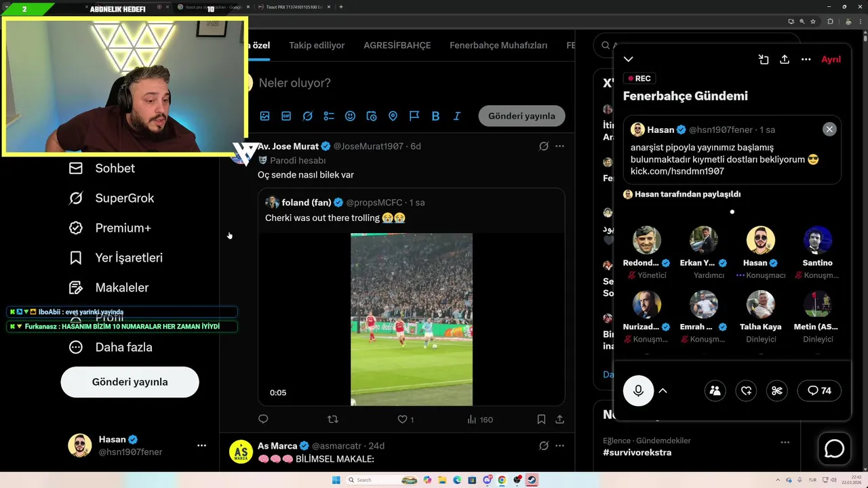Dismiss the pinned Hasan post in Space
This screenshot has width=868, height=488.
[829, 129]
